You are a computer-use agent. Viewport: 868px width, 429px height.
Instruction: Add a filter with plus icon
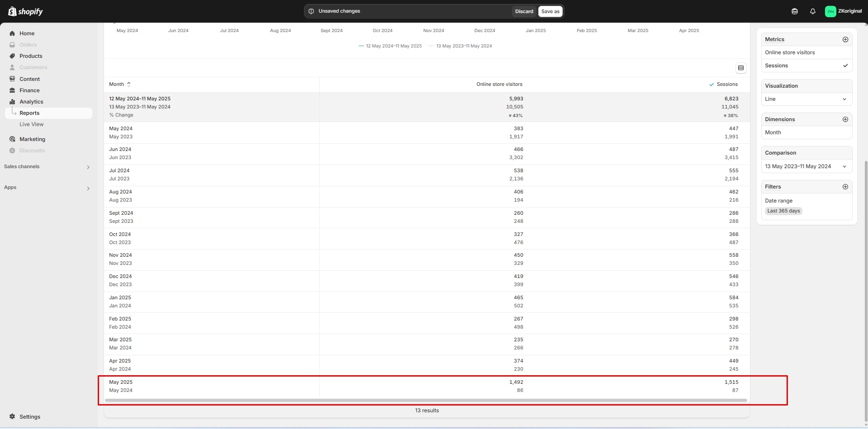pyautogui.click(x=845, y=187)
